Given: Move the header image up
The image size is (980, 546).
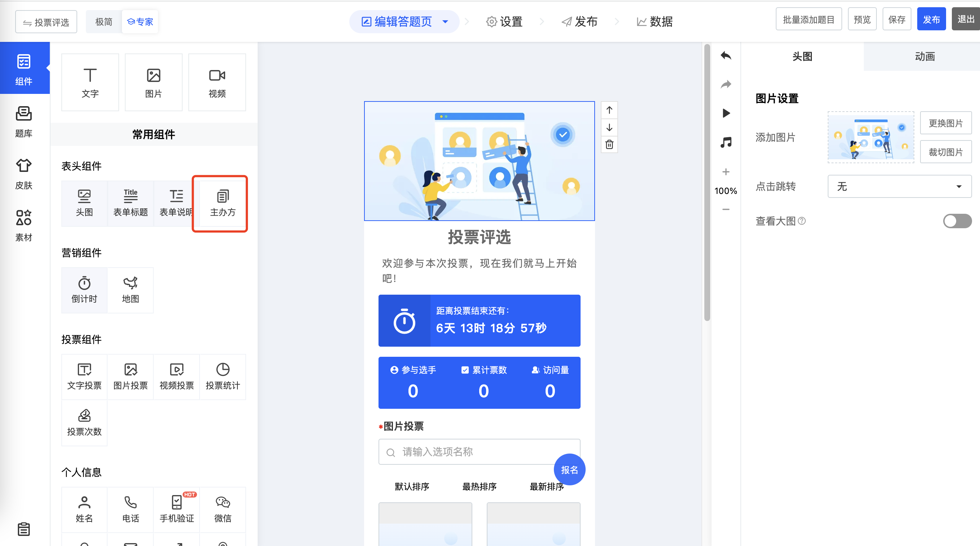Looking at the screenshot, I should pos(609,110).
